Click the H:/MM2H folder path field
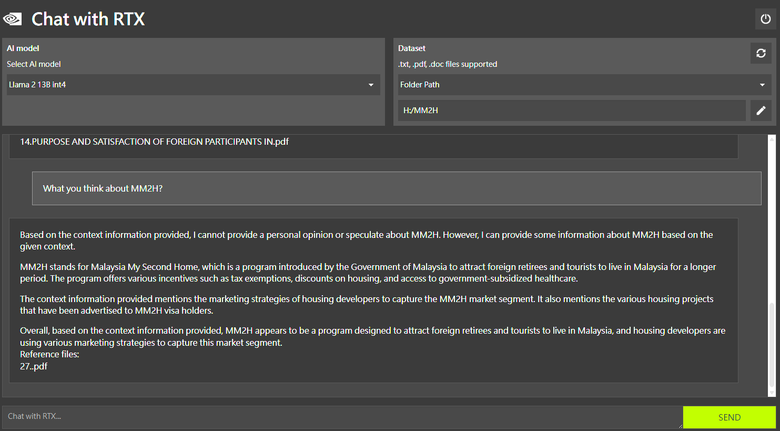Viewport: 780px width, 431px height. (x=572, y=110)
